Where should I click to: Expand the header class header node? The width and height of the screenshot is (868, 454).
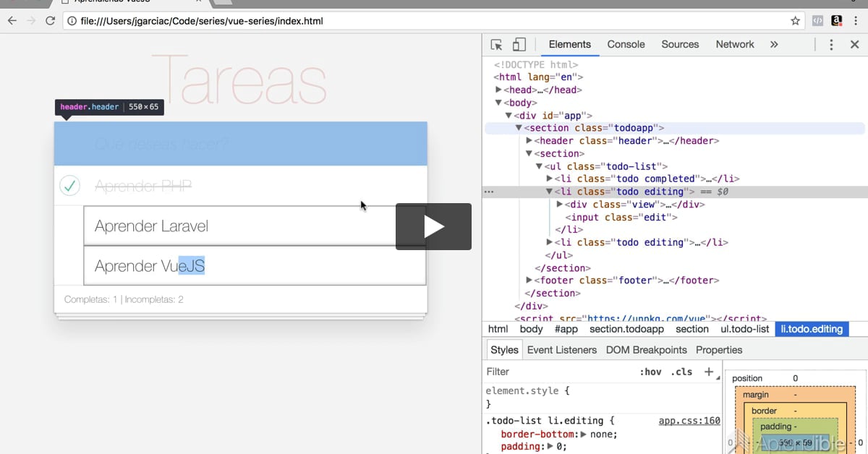click(x=529, y=141)
